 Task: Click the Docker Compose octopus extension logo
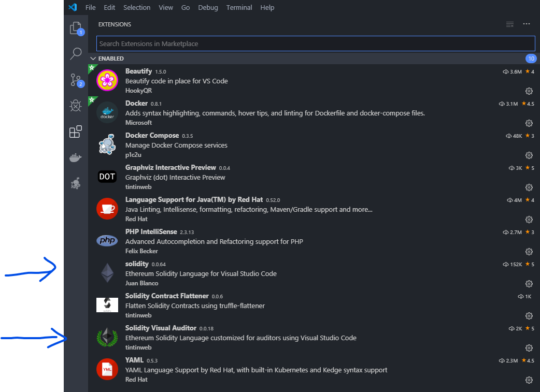[x=107, y=144]
